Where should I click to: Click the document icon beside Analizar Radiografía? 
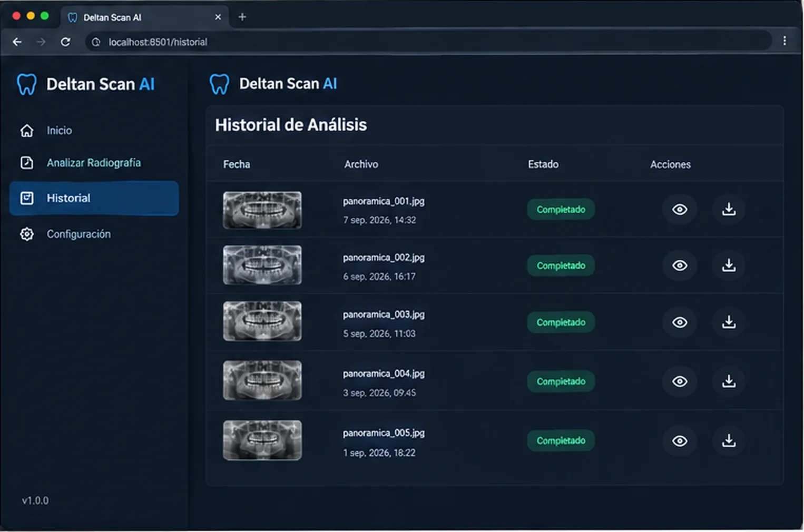click(27, 163)
